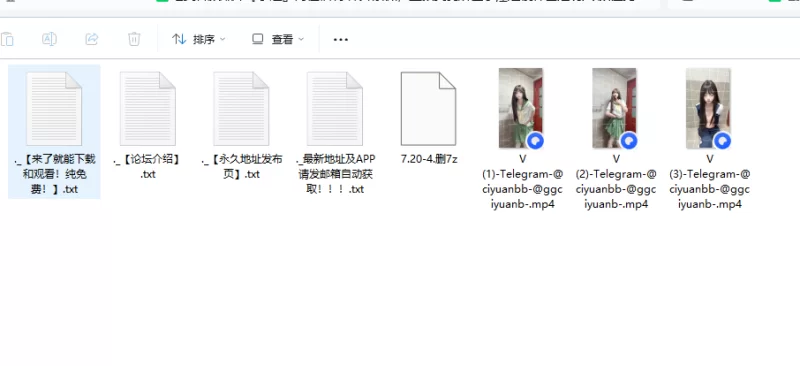800x366 pixels.
Task: Select the 7.20-4.删7z blank file icon
Action: pyautogui.click(x=429, y=109)
